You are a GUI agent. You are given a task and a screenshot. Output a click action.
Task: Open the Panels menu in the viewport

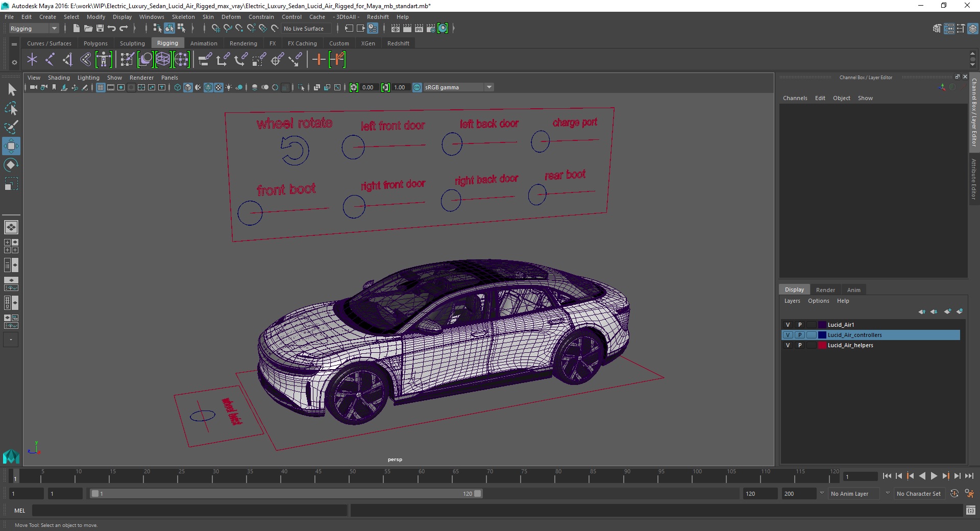(x=169, y=78)
